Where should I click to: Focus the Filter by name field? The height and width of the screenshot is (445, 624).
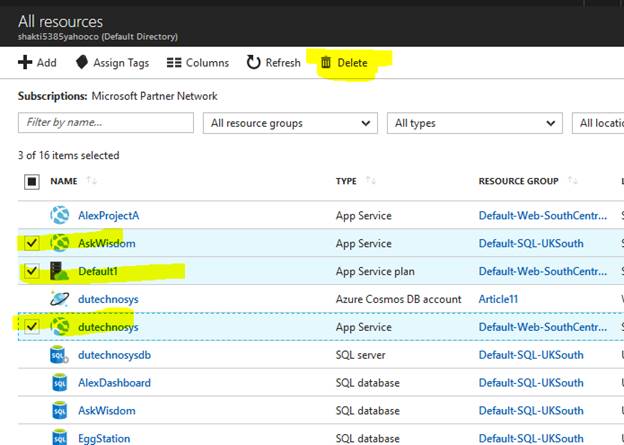coord(106,123)
